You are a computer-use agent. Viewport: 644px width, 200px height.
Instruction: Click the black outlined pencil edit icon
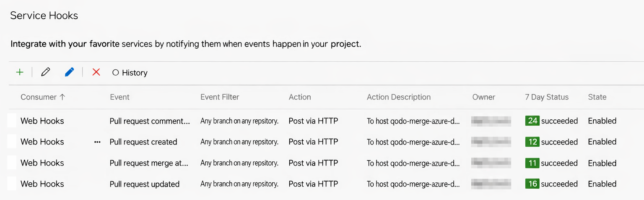pyautogui.click(x=46, y=72)
